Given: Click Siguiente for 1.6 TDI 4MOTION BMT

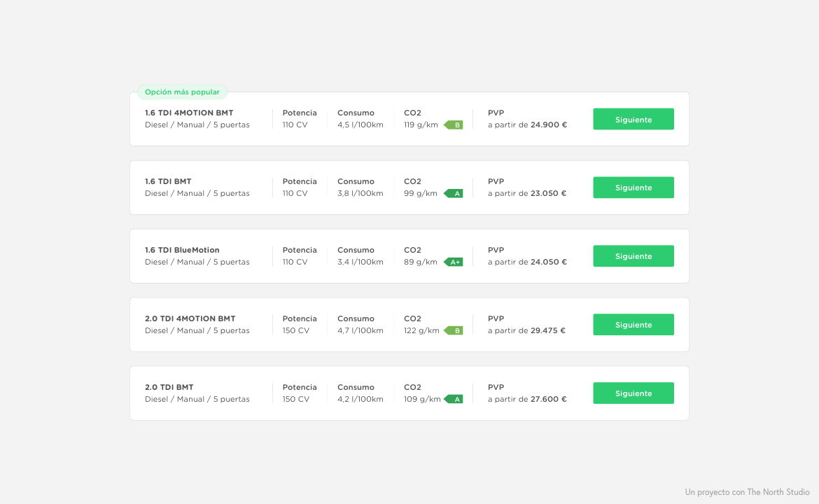Looking at the screenshot, I should point(633,119).
